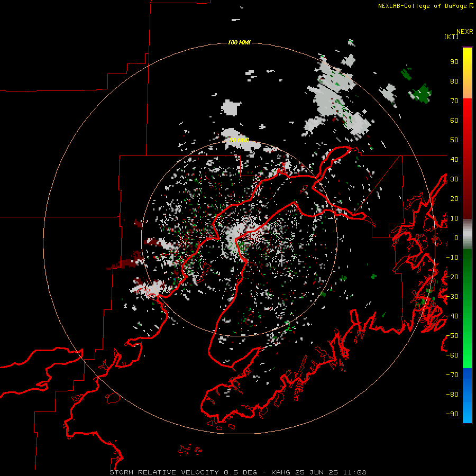Click the 50 value on the velocity scale
476x476 pixels.
pyautogui.click(x=454, y=140)
